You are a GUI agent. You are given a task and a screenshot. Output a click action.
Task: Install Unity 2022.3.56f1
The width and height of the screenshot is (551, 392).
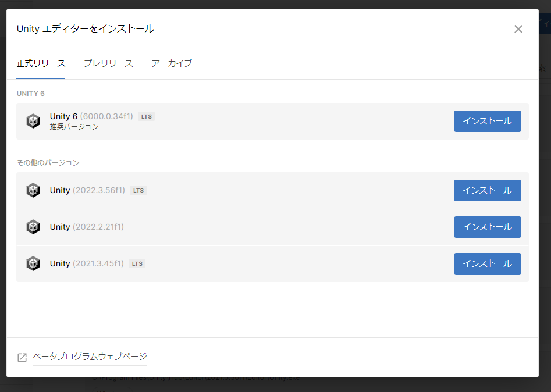487,190
